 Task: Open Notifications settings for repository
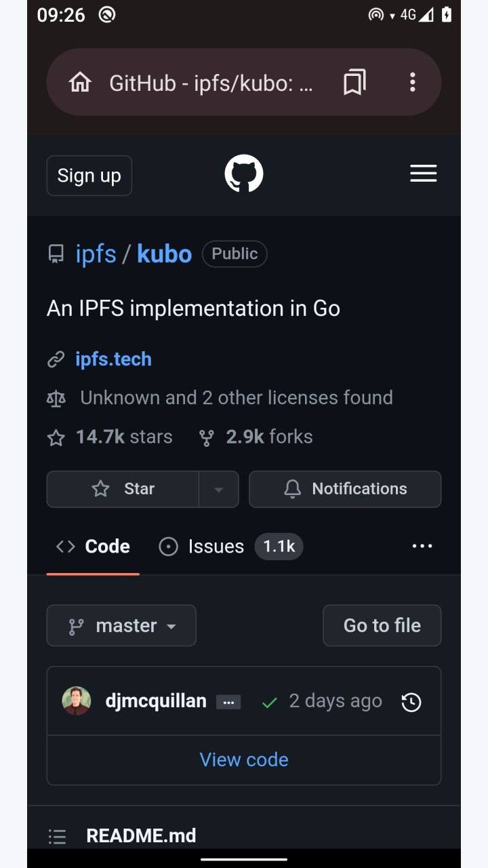pos(345,489)
